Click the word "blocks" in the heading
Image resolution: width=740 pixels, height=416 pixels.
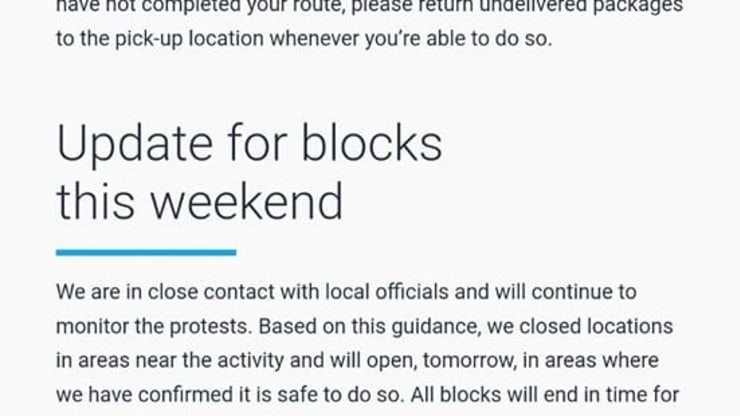coord(371,144)
